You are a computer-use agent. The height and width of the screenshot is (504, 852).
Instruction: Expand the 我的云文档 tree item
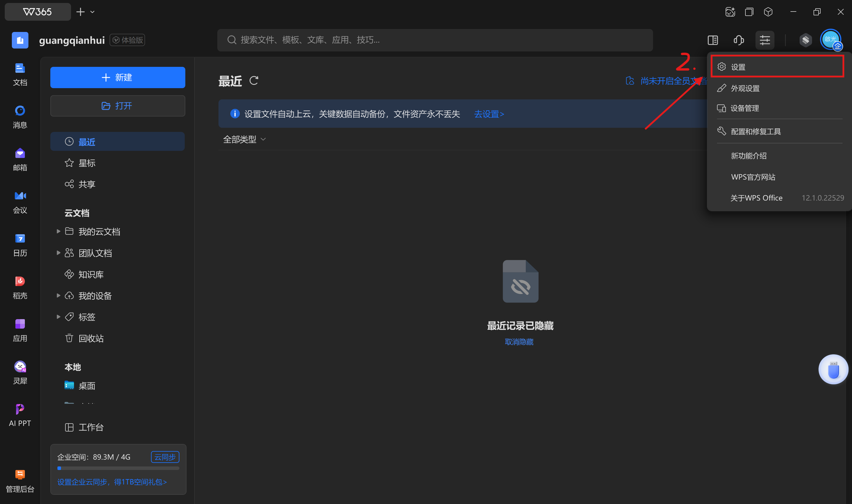point(58,231)
